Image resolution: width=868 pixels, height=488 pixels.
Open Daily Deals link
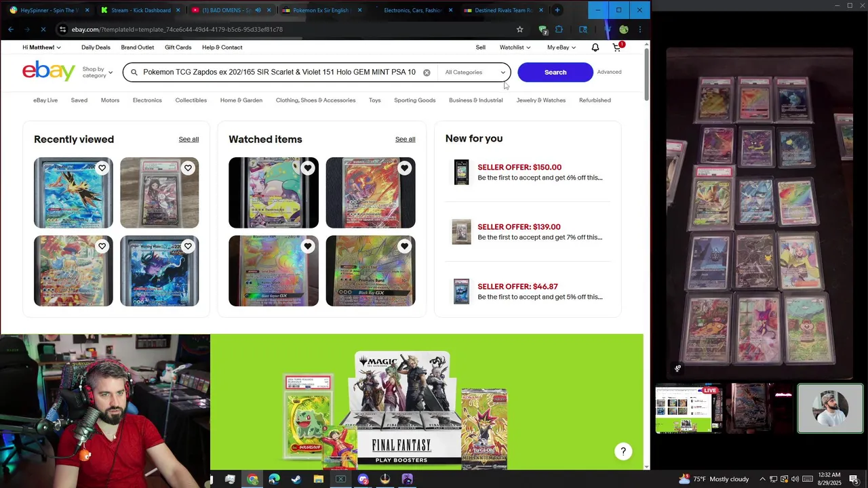tap(96, 47)
